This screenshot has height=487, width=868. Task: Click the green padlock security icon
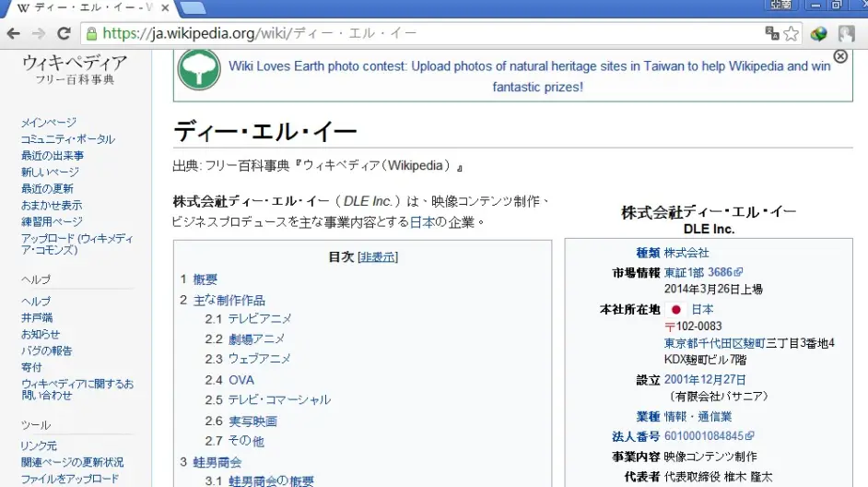(92, 34)
